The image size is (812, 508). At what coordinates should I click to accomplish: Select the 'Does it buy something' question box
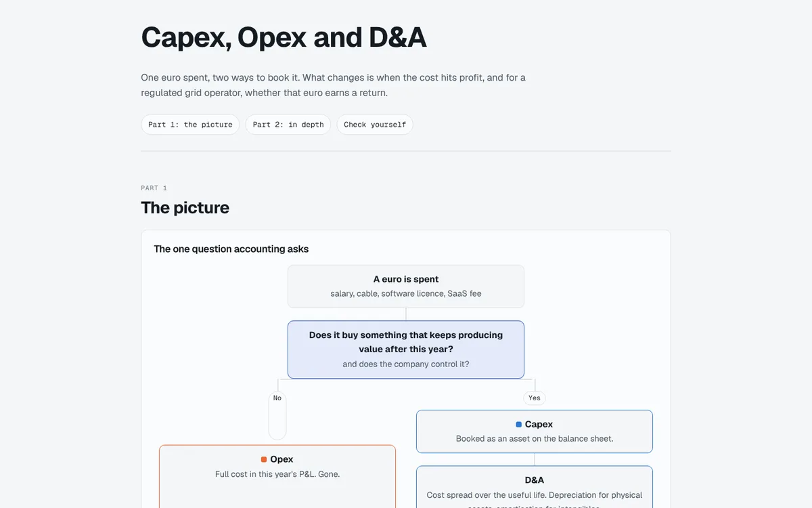(406, 350)
